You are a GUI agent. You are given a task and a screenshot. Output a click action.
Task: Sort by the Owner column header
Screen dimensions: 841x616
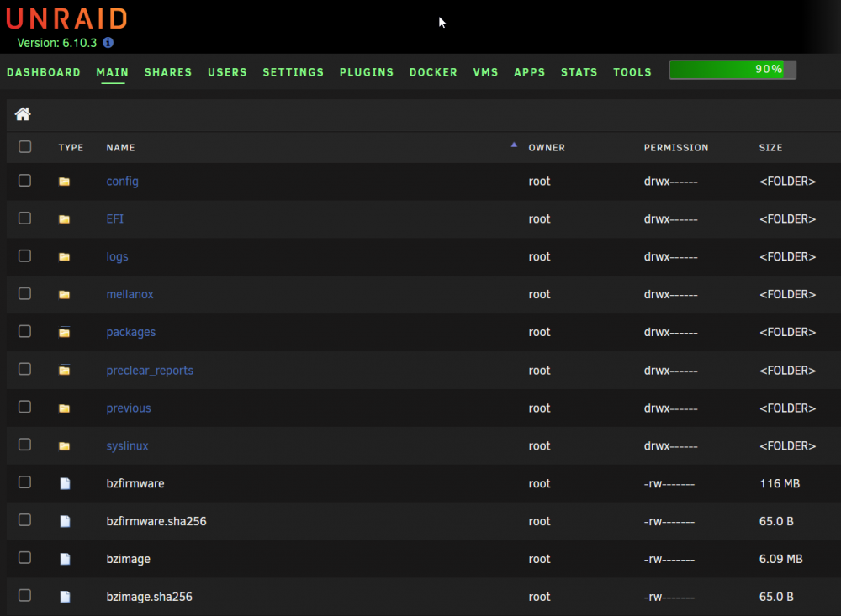pyautogui.click(x=547, y=147)
